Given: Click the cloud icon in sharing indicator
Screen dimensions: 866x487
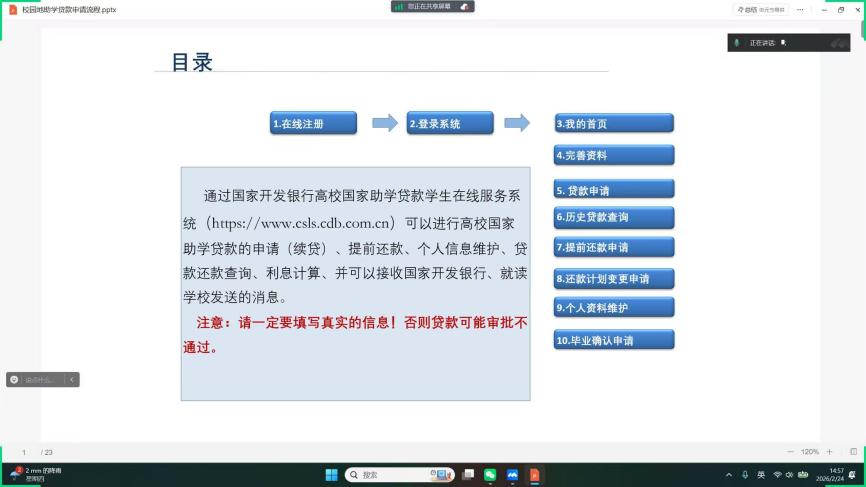Looking at the screenshot, I should pos(464,6).
